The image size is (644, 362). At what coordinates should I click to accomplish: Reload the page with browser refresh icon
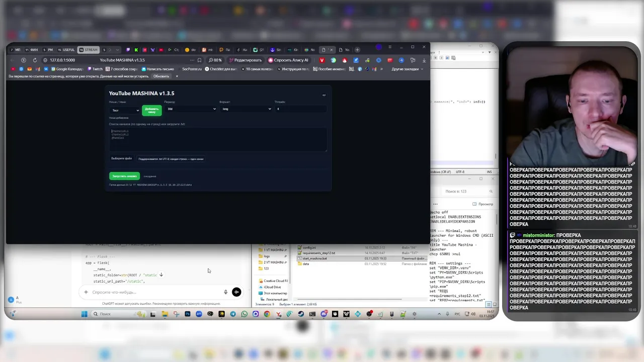coord(34,60)
